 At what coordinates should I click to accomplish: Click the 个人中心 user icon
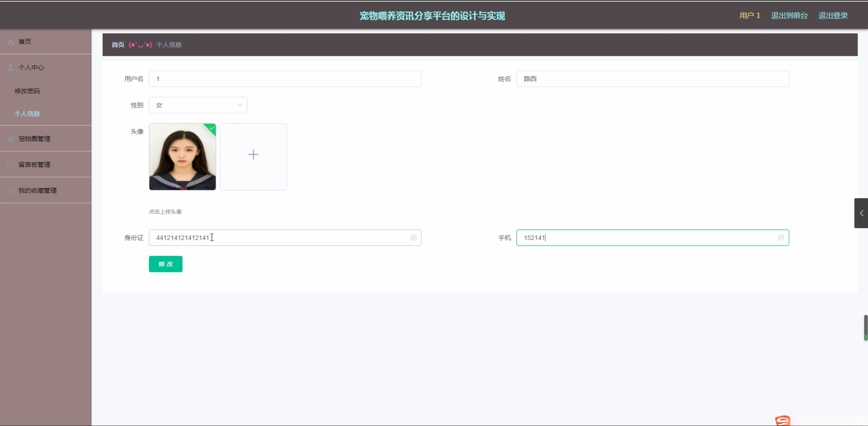(11, 67)
